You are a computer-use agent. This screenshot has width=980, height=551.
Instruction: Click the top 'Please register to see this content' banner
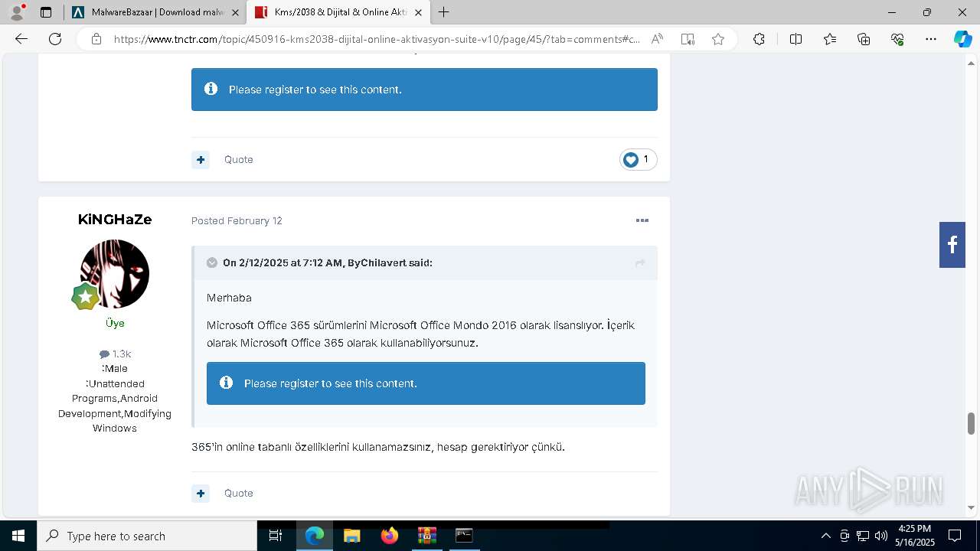coord(424,90)
